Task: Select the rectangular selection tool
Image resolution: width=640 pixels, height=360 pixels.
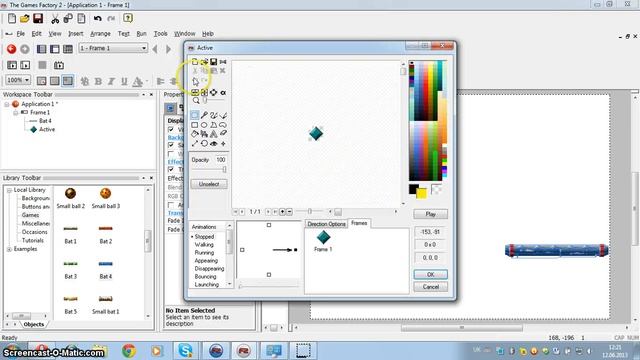Action: (195, 115)
